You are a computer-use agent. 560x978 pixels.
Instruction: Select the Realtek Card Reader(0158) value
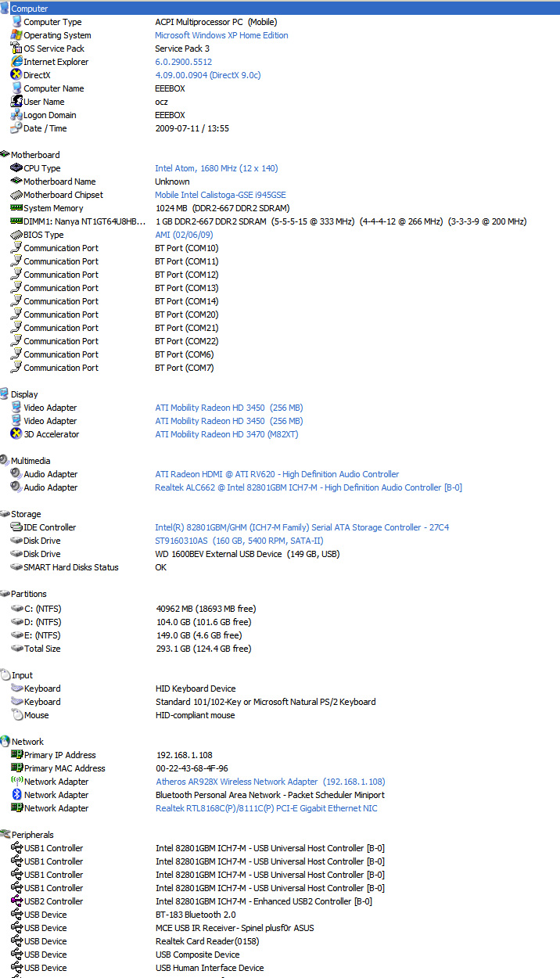pyautogui.click(x=207, y=941)
